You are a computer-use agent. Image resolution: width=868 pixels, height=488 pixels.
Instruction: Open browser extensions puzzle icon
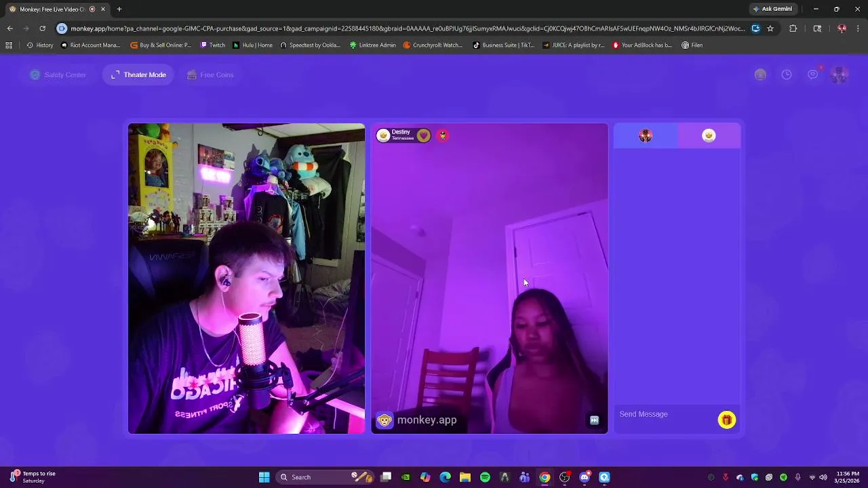793,28
